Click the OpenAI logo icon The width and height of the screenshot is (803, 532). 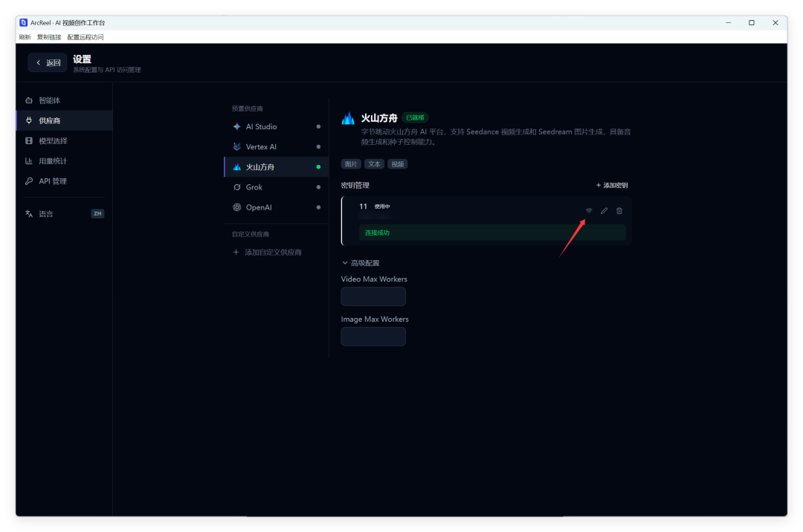[x=236, y=207]
